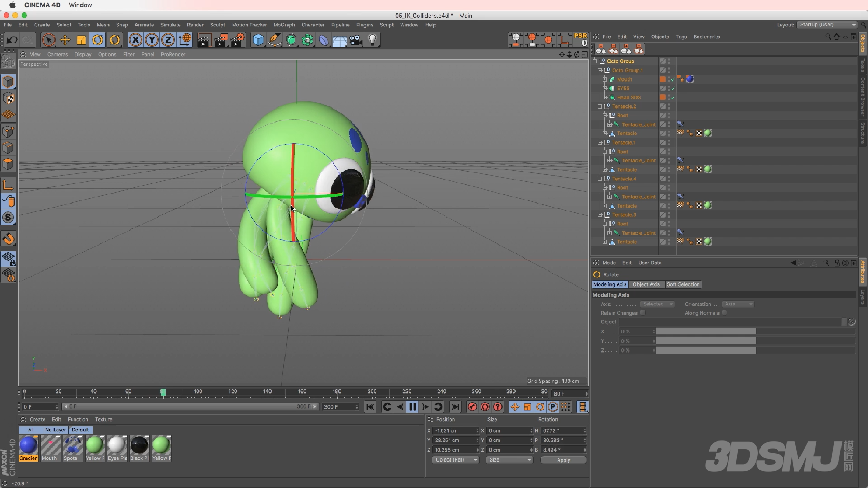This screenshot has width=868, height=488.
Task: Select the Live Selection tool
Action: [48, 40]
